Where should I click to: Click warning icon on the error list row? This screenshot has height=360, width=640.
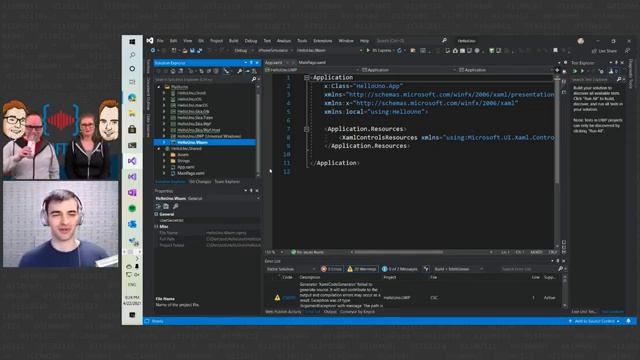click(x=277, y=298)
